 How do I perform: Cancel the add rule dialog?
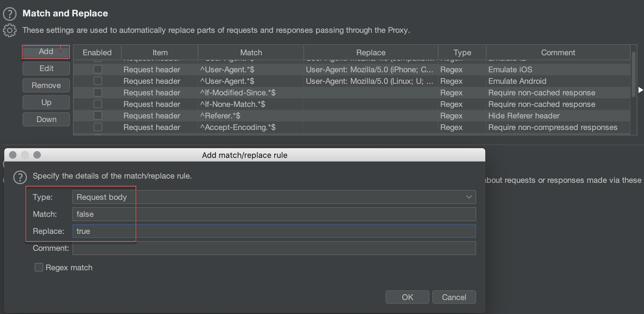454,297
